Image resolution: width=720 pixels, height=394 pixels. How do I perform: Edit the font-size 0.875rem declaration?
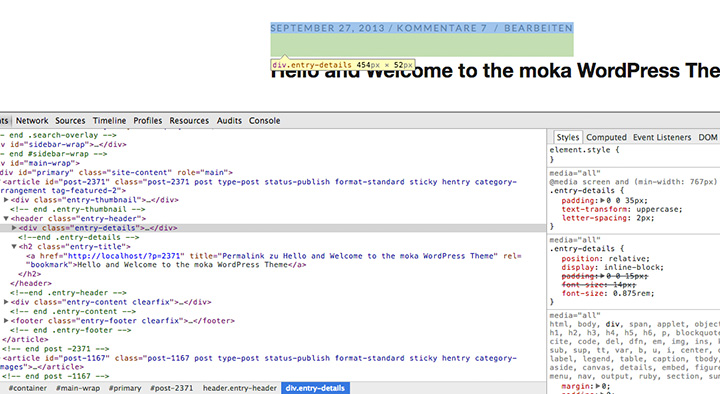click(x=608, y=293)
